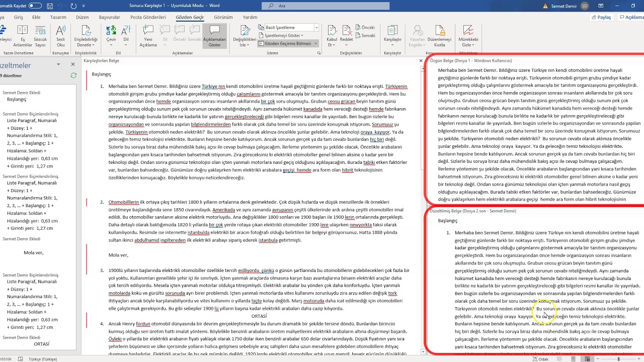Click the Paylaş share button
The image size is (644, 362).
(601, 17)
